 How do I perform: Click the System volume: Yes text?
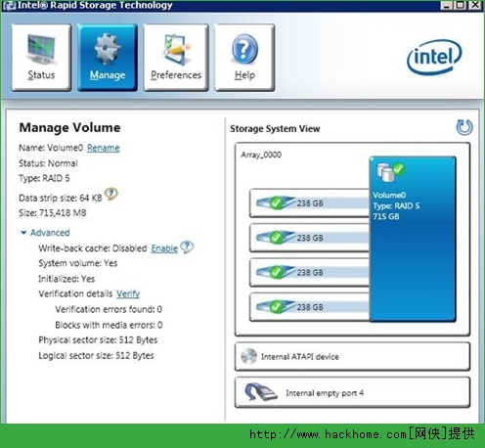click(78, 263)
